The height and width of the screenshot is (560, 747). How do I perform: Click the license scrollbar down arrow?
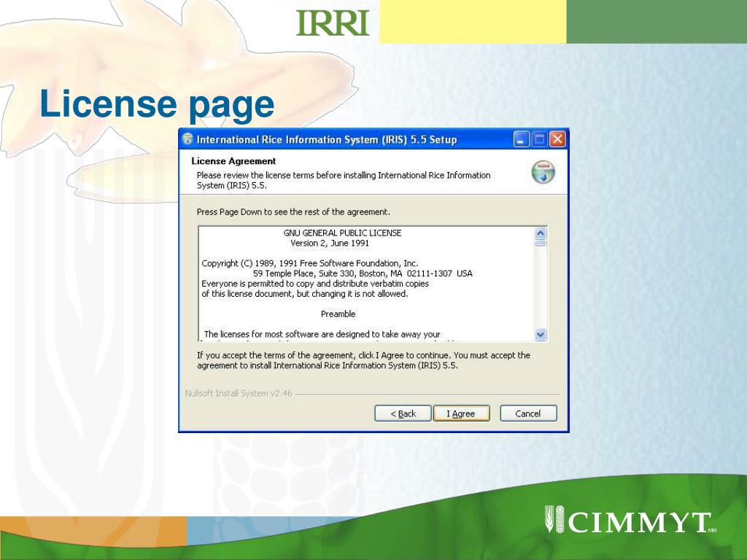tap(541, 334)
